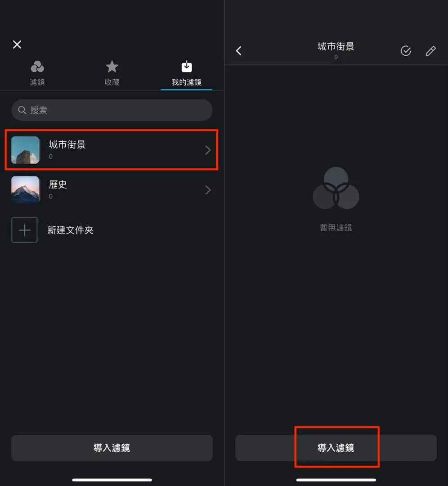Click the search magnifier icon
The image size is (448, 486).
22,110
